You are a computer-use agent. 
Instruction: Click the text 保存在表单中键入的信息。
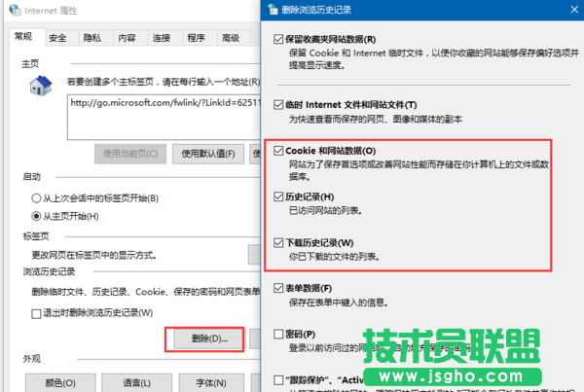[339, 303]
